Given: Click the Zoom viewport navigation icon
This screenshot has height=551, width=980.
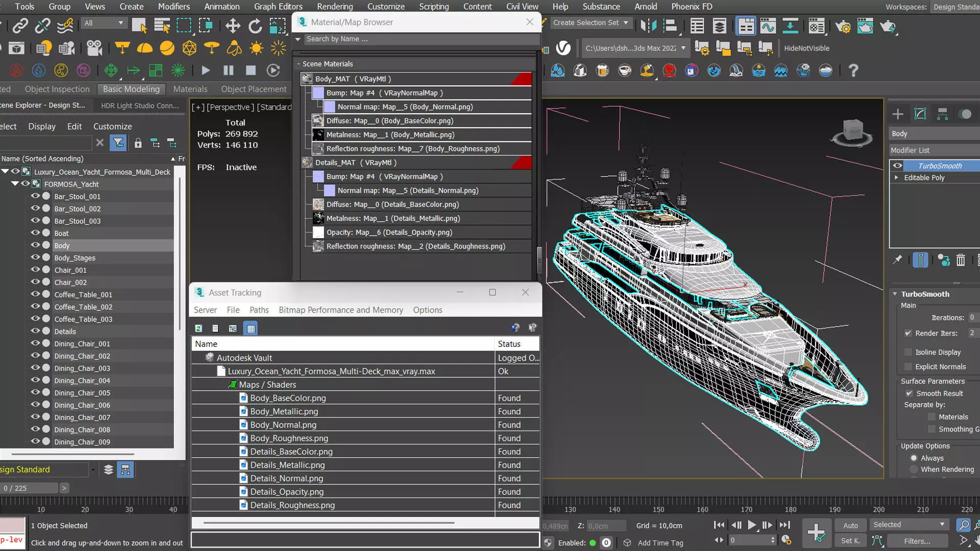Looking at the screenshot, I should 963,524.
